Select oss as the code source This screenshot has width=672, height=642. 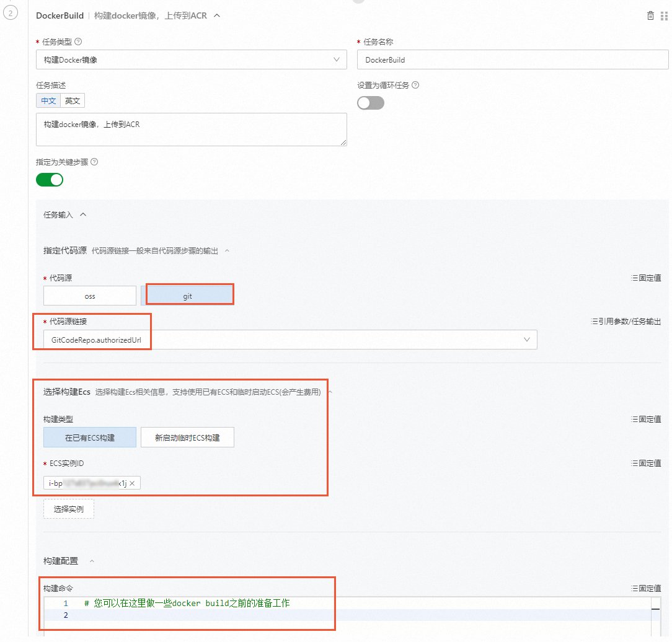pos(89,296)
